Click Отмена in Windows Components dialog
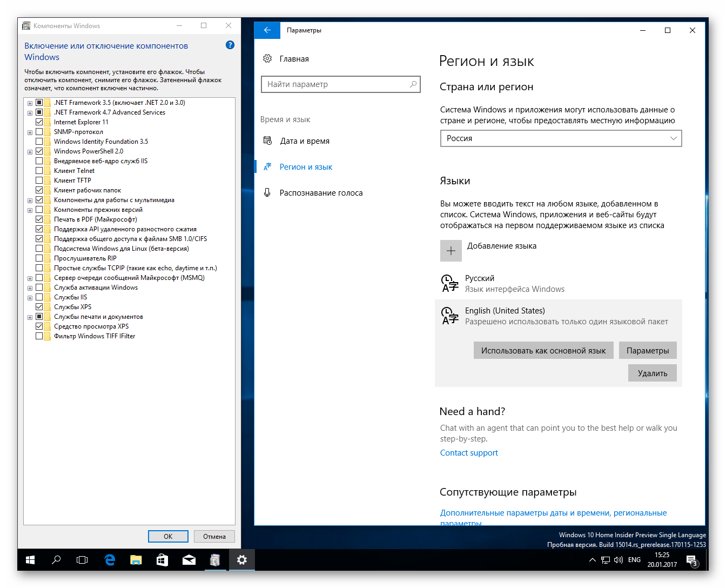 [214, 536]
